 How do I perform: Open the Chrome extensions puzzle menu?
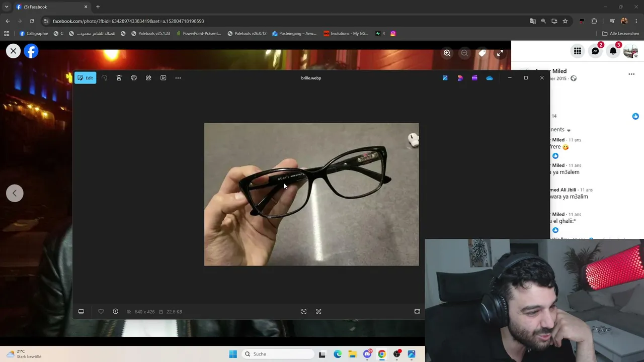point(594,21)
